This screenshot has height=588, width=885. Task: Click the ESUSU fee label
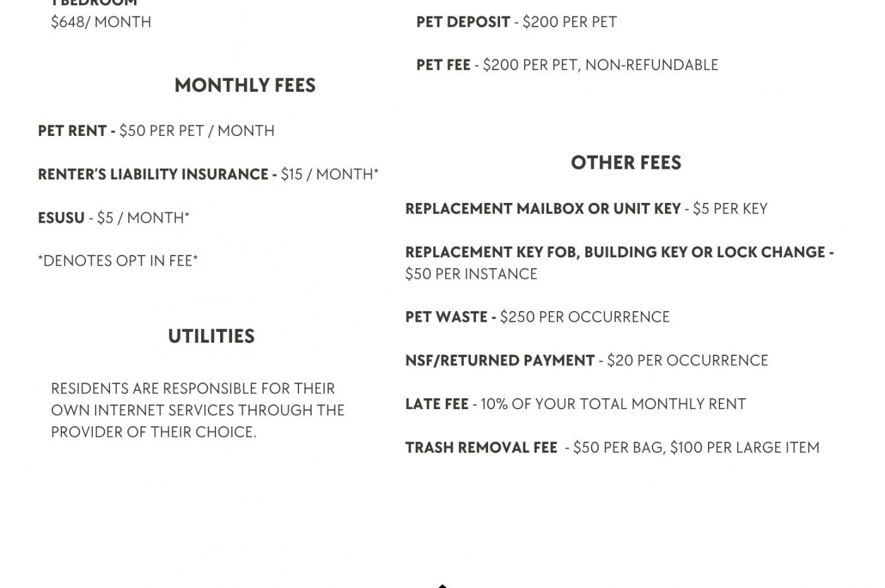pos(61,218)
